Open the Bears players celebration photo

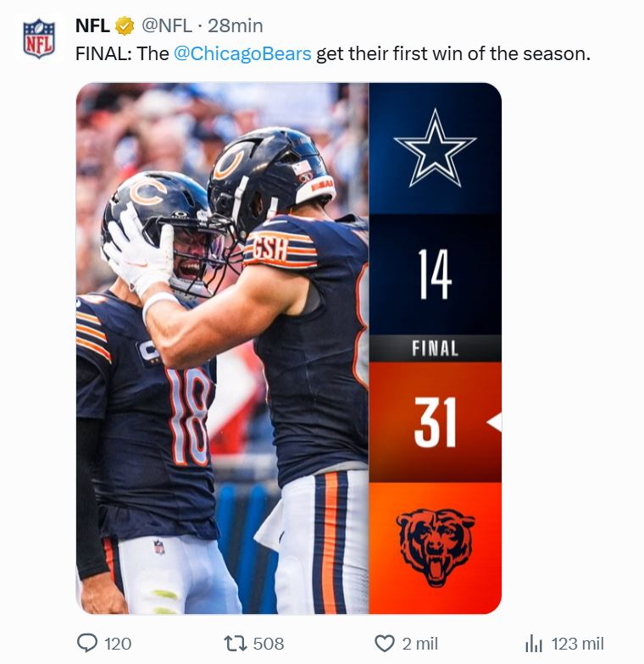point(222,348)
